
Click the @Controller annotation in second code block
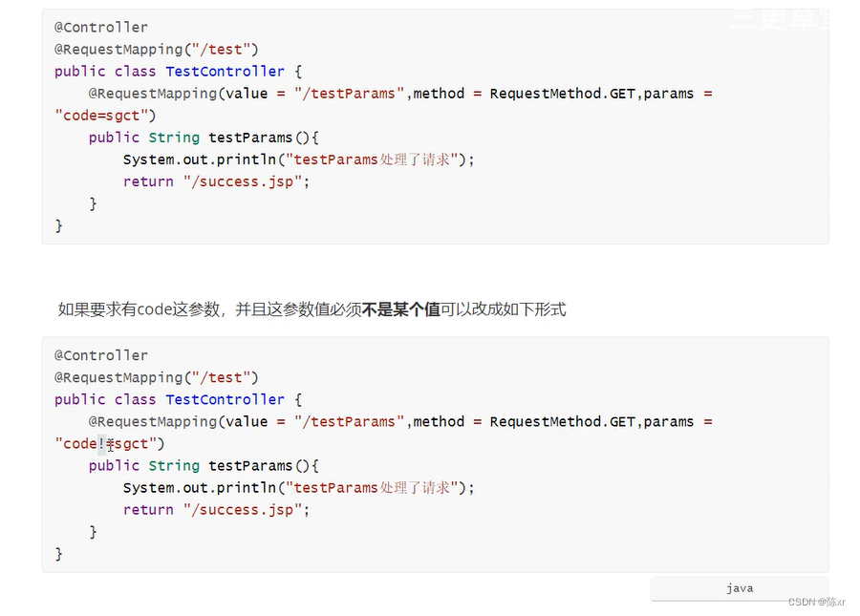coord(100,354)
